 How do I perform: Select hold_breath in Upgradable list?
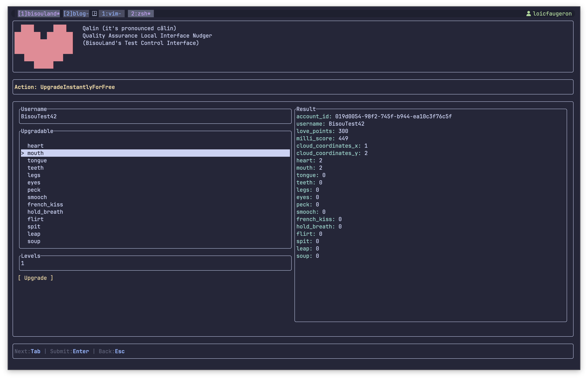tap(45, 212)
